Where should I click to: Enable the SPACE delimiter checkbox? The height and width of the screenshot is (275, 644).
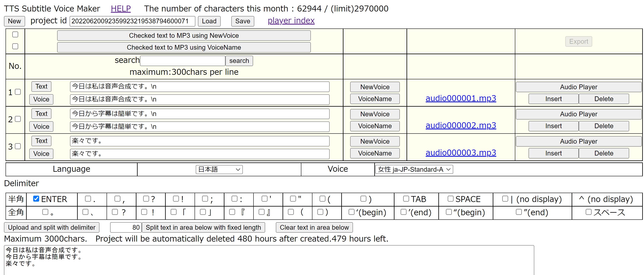pos(450,199)
